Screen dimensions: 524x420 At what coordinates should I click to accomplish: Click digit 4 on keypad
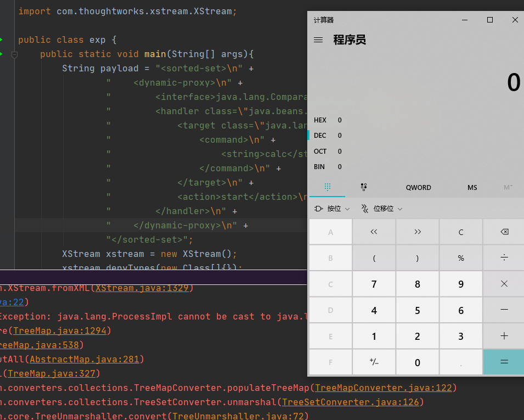pos(374,310)
